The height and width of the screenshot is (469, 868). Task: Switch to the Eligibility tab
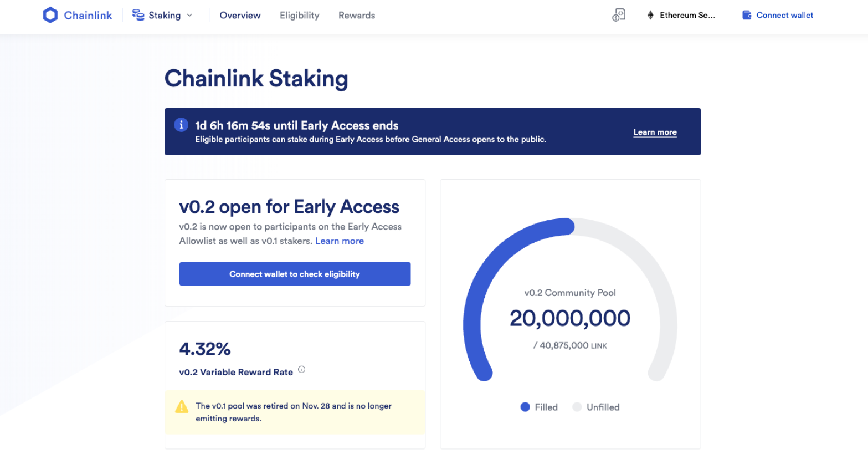300,16
